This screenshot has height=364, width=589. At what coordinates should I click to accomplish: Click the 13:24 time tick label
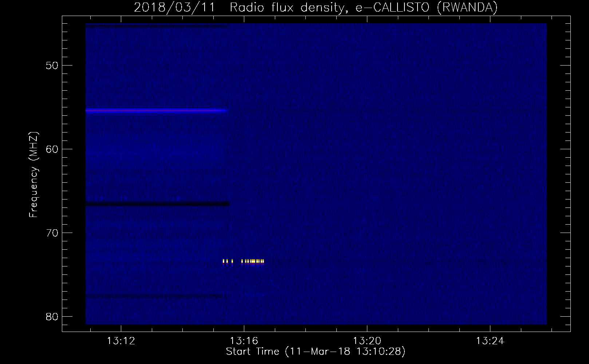coord(490,341)
